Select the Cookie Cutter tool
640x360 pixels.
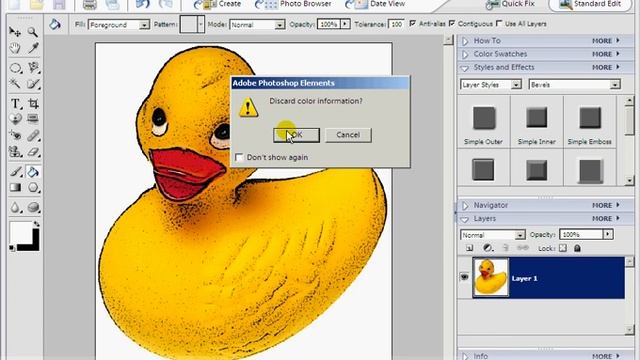click(x=15, y=119)
